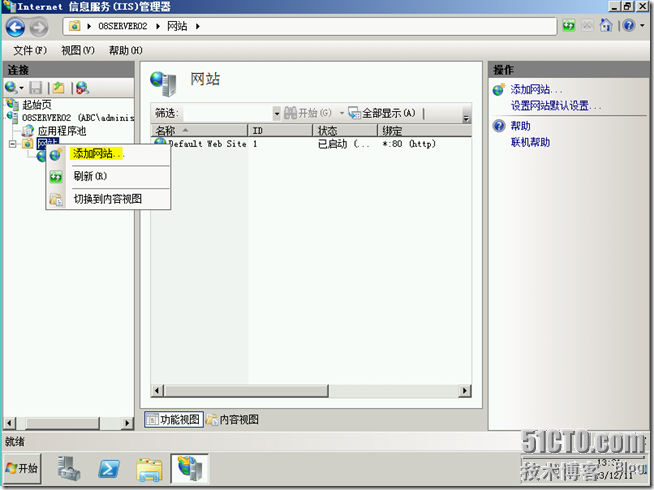Viewport: 654px width, 490px height.
Task: Click the refresh icon beside 刷新(R) entry
Action: click(56, 177)
